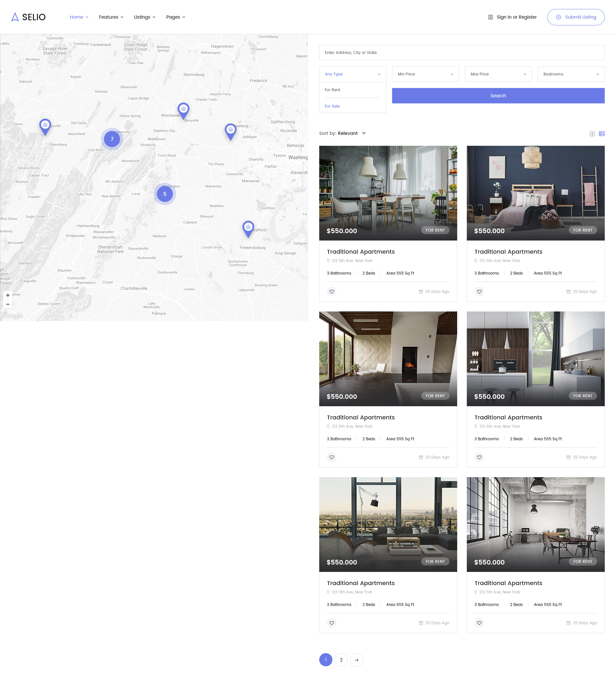Switch to grid view layout icon
This screenshot has height=692, width=616.
point(592,134)
